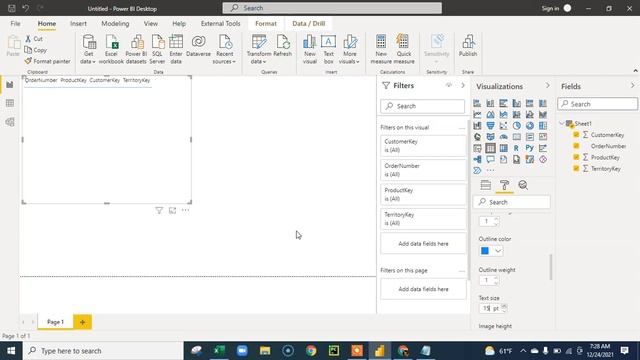Screen dimensions: 640x360
Task: Click the Save icon in title bar
Action: (x=12, y=8)
